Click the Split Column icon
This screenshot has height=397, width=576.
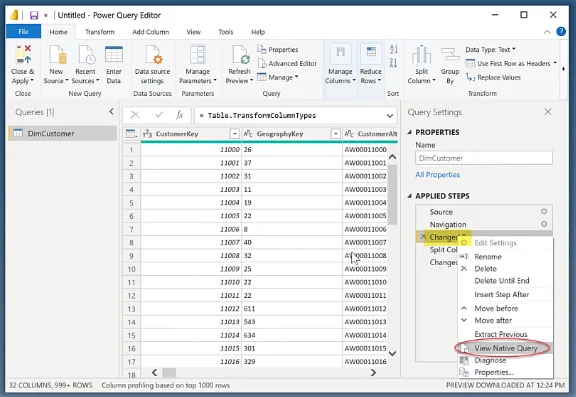[421, 54]
